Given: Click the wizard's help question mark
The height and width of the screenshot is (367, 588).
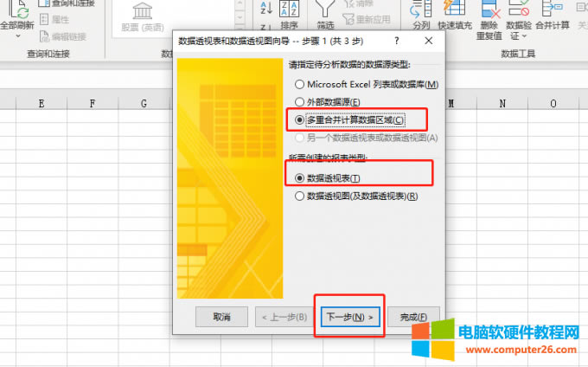Looking at the screenshot, I should click(396, 41).
